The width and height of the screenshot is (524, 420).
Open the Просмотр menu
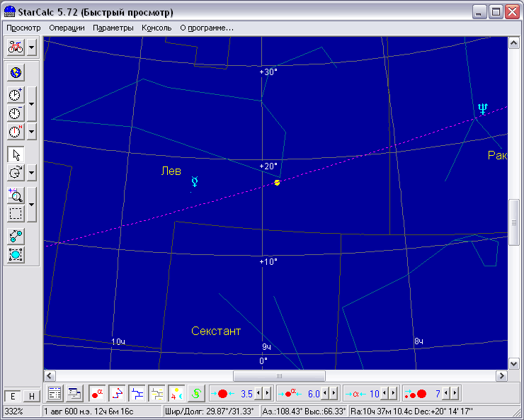[x=24, y=28]
